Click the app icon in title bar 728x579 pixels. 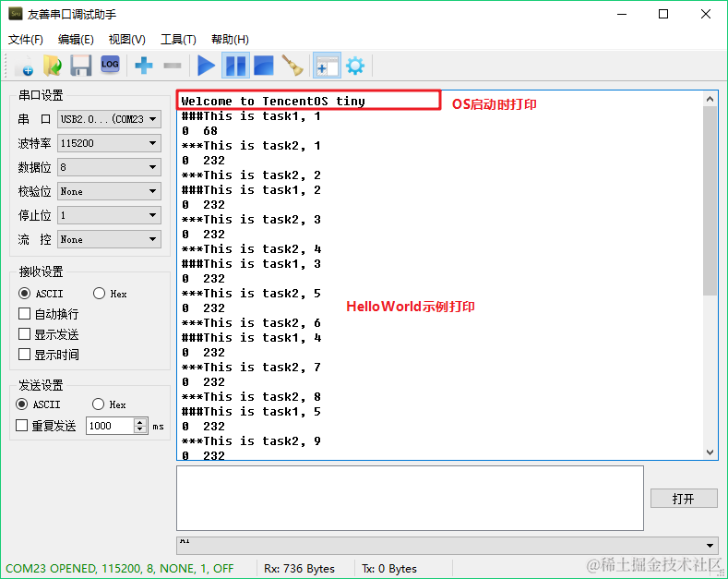[16, 14]
